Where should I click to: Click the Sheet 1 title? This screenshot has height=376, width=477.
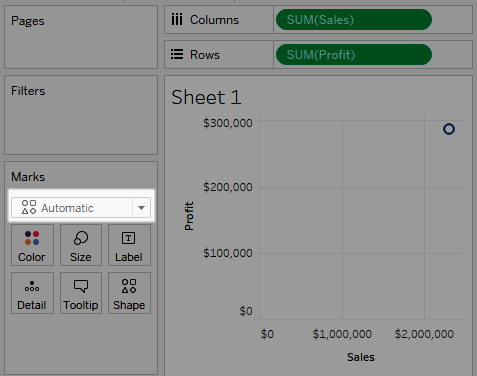pos(206,97)
